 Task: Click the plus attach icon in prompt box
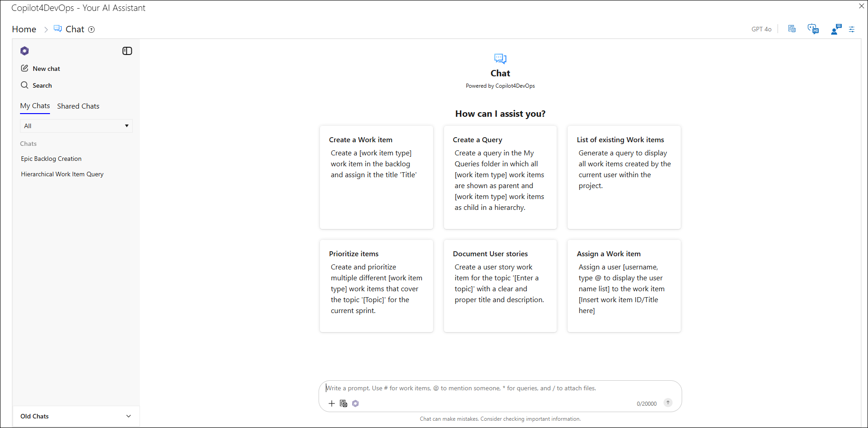pyautogui.click(x=332, y=403)
